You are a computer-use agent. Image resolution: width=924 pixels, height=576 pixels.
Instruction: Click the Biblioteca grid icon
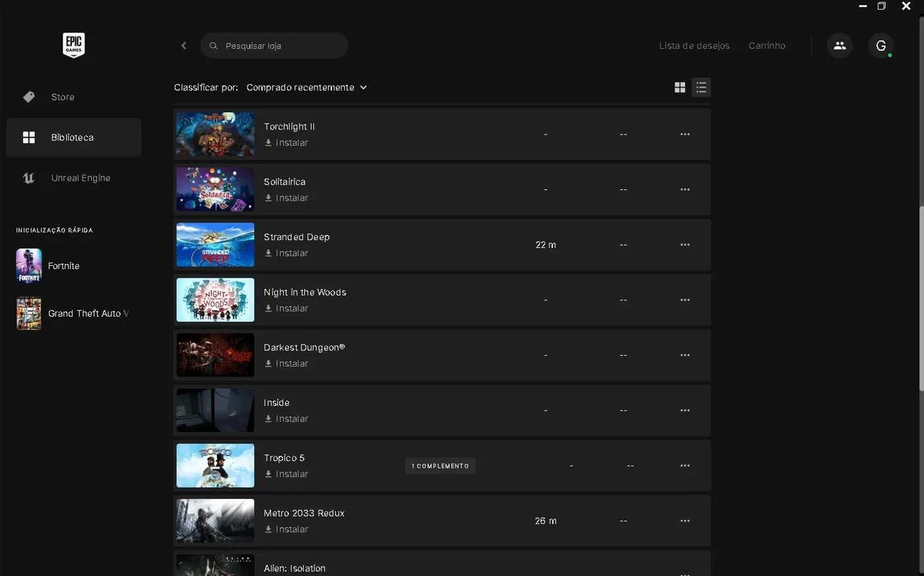pos(29,137)
